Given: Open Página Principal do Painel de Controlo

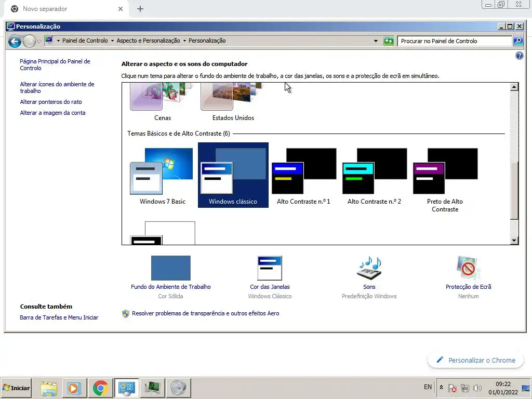Looking at the screenshot, I should point(55,64).
